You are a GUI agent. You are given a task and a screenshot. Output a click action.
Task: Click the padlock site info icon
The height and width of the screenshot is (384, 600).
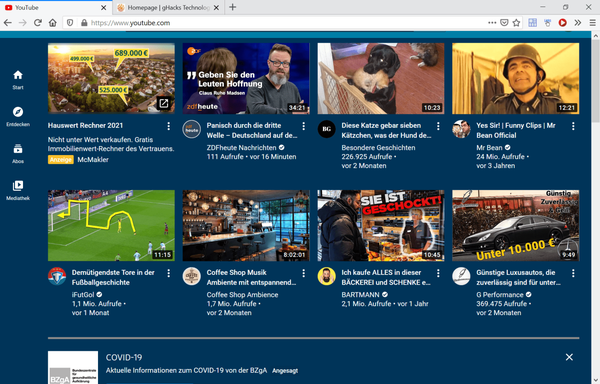(x=84, y=23)
